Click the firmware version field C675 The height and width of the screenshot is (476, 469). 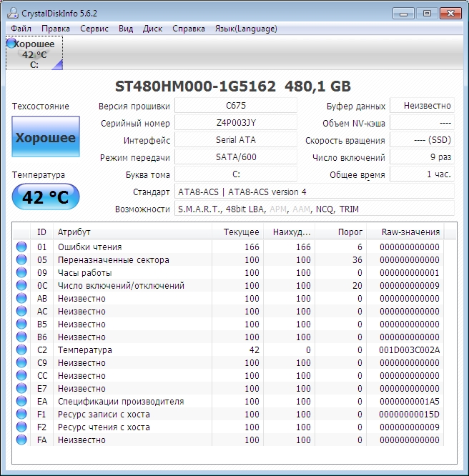click(235, 106)
